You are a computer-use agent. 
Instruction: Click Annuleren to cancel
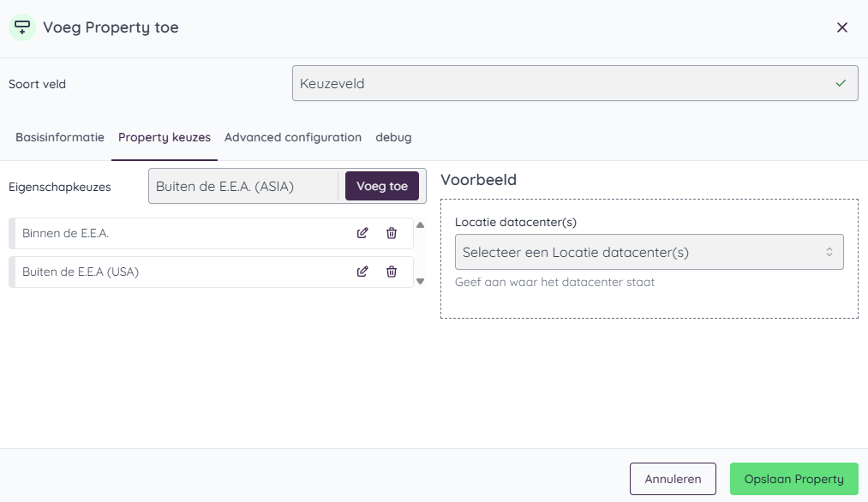coord(673,479)
